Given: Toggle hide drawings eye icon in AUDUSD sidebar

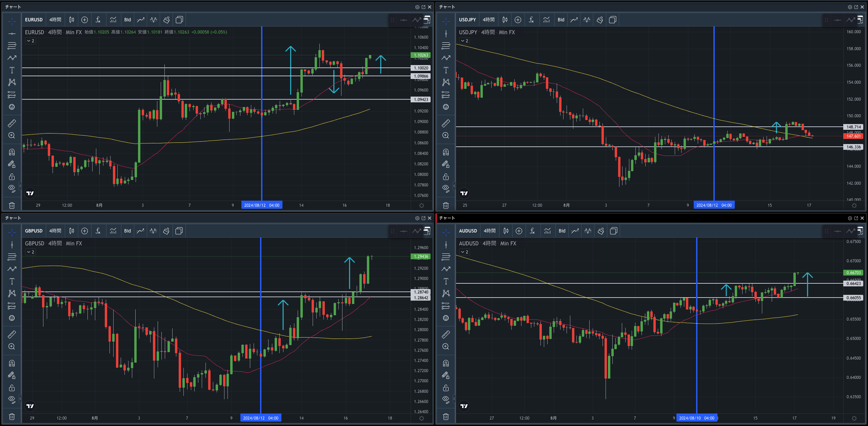Looking at the screenshot, I should click(x=446, y=399).
